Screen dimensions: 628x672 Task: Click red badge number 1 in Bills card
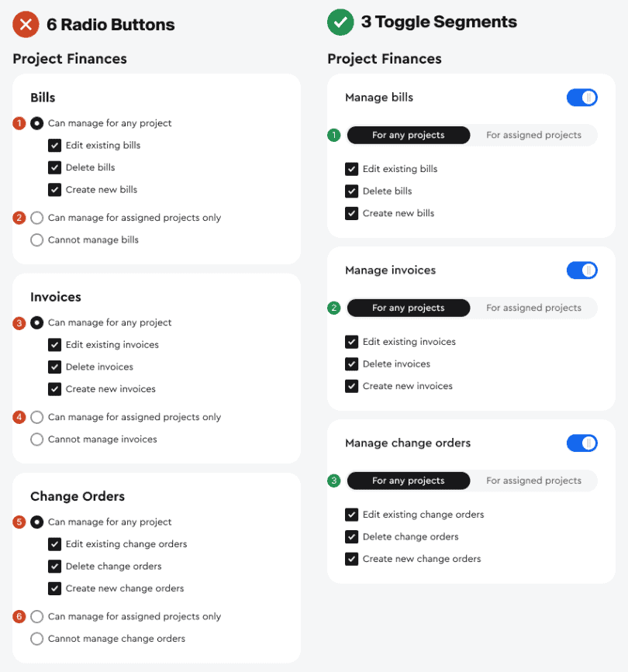(x=19, y=123)
